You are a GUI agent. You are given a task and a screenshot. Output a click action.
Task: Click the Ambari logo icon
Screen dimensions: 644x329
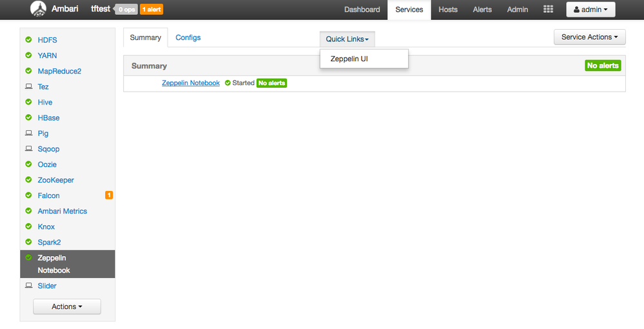click(38, 9)
